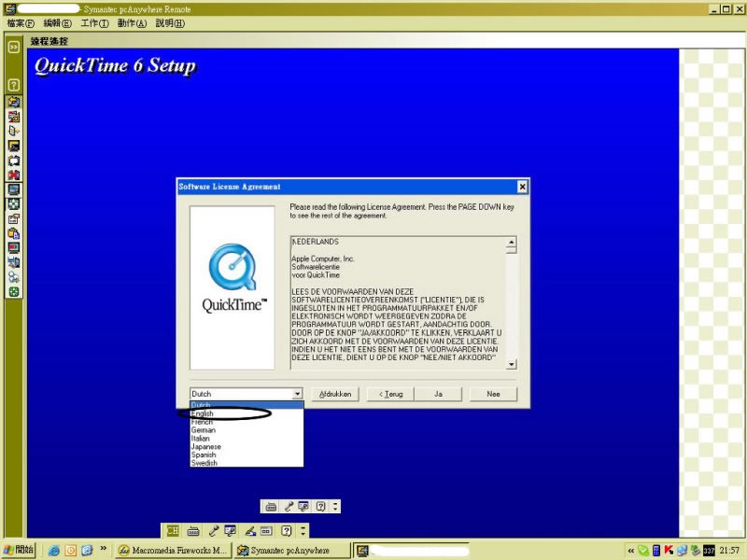The image size is (747, 560).
Task: Select German from language list
Action: coord(247,430)
